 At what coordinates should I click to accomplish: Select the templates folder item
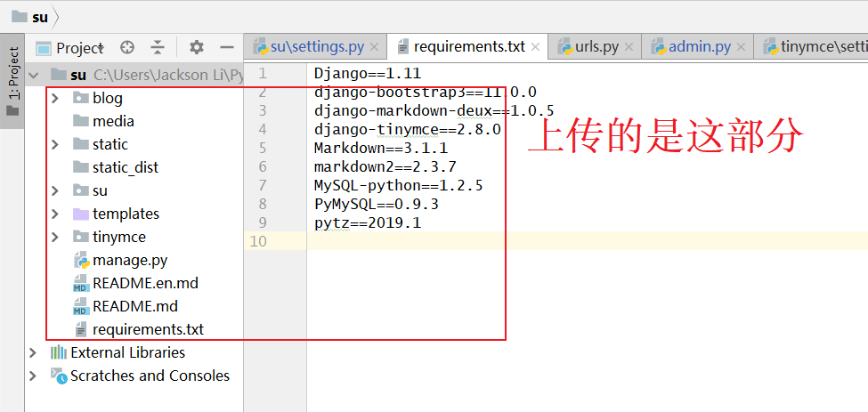tap(126, 214)
